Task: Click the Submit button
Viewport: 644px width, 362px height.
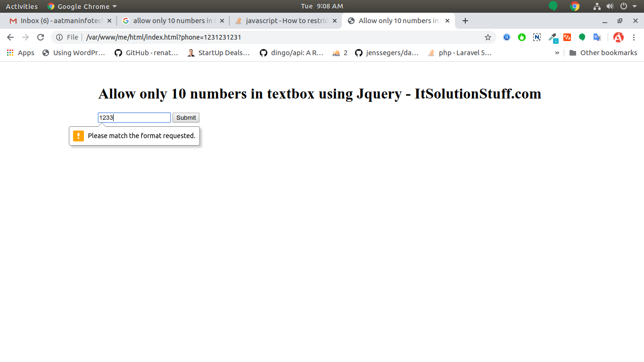Action: point(186,118)
